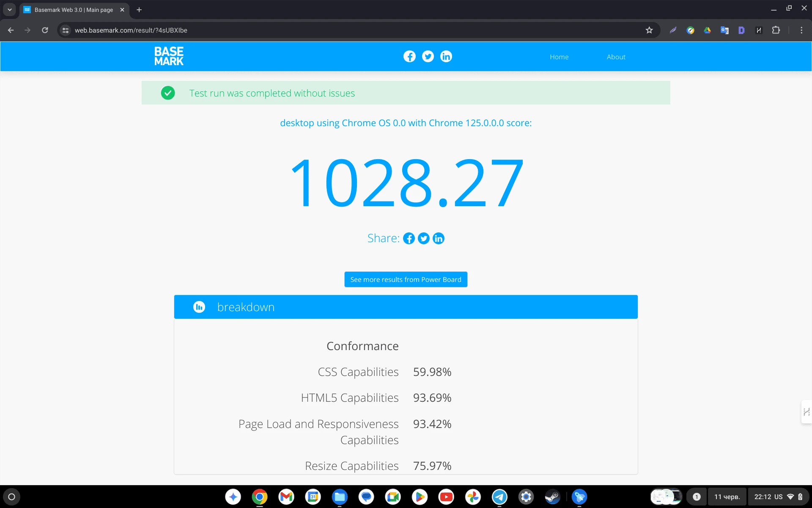Open Facebook icon in the blue header
This screenshot has width=812, height=508.
(x=409, y=56)
